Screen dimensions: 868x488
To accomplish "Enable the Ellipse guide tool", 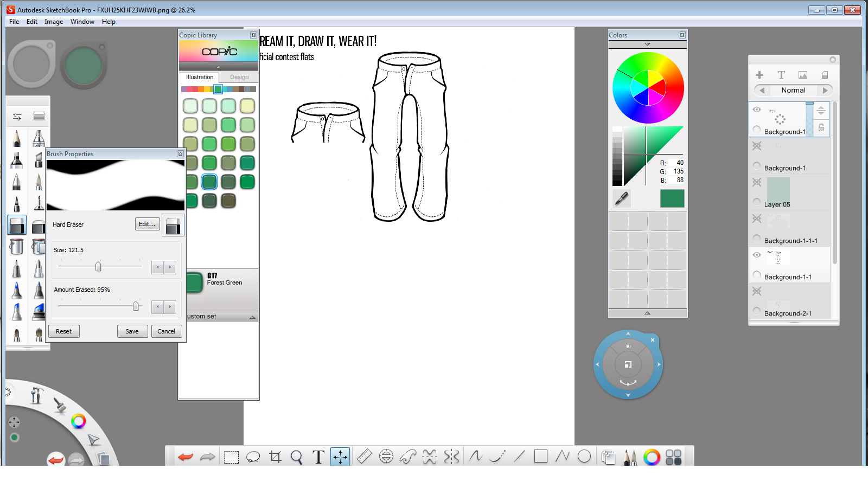I will point(386,457).
